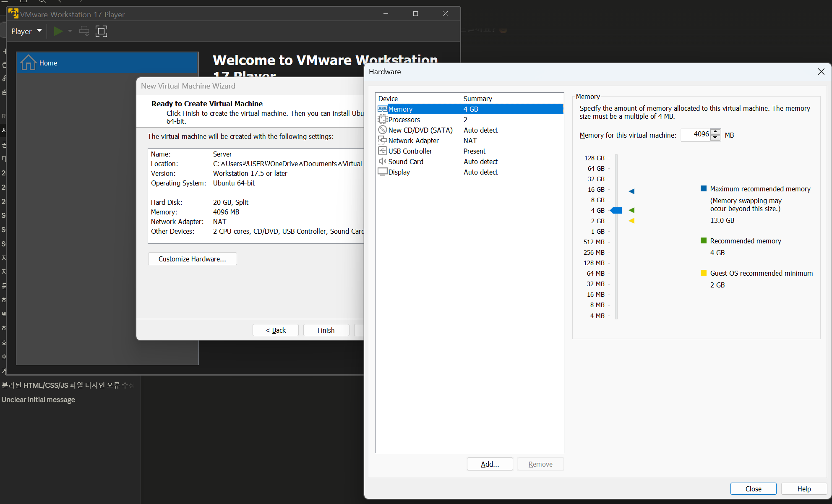Click the VMware logo in the title bar
832x504 pixels.
[13, 14]
